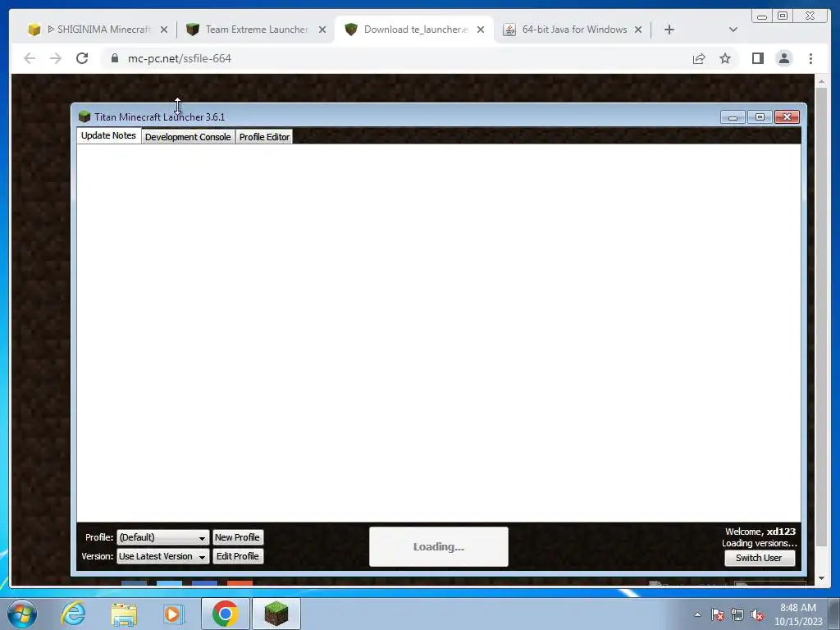This screenshot has width=840, height=630.
Task: Click page scrollbar down arrow
Action: coord(821,578)
